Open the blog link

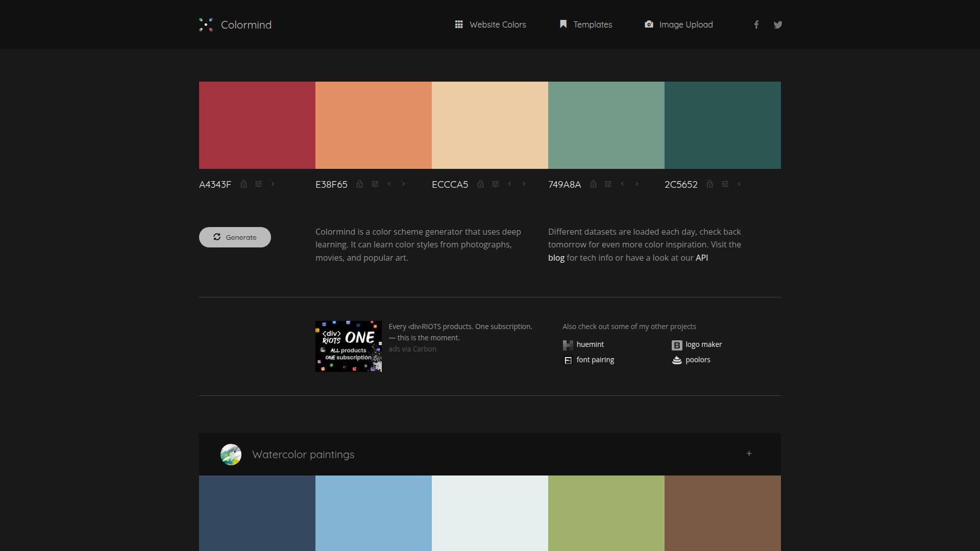(x=556, y=258)
